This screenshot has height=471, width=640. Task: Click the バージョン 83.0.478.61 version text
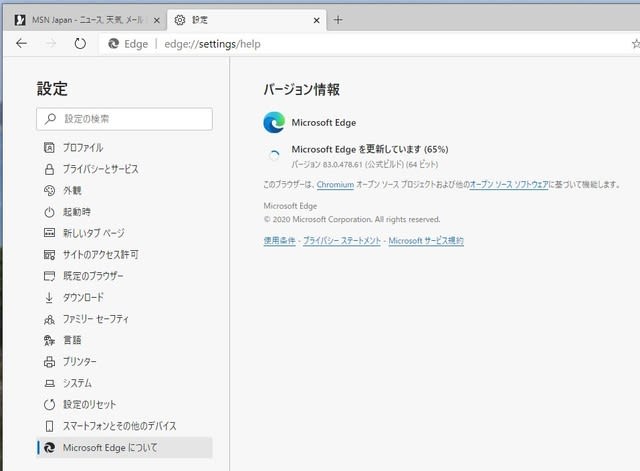click(365, 164)
